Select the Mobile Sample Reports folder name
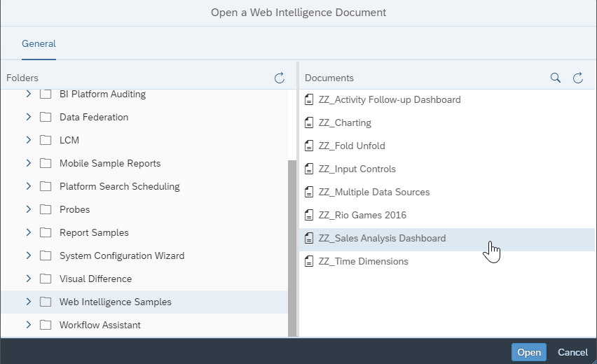Viewport: 597px width, 364px height. [110, 164]
